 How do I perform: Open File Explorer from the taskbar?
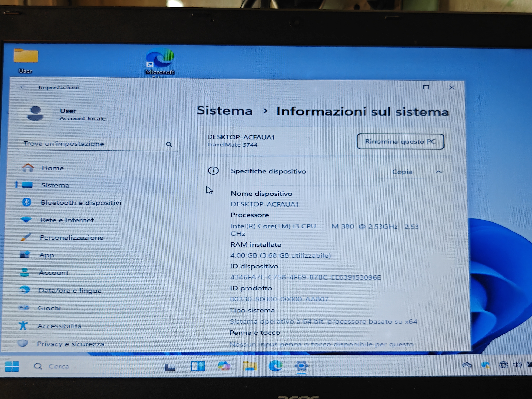250,366
